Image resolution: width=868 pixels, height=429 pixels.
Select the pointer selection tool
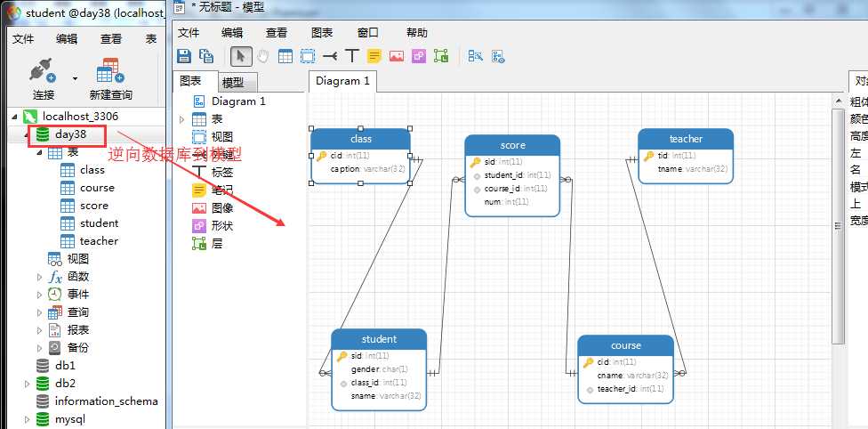241,56
